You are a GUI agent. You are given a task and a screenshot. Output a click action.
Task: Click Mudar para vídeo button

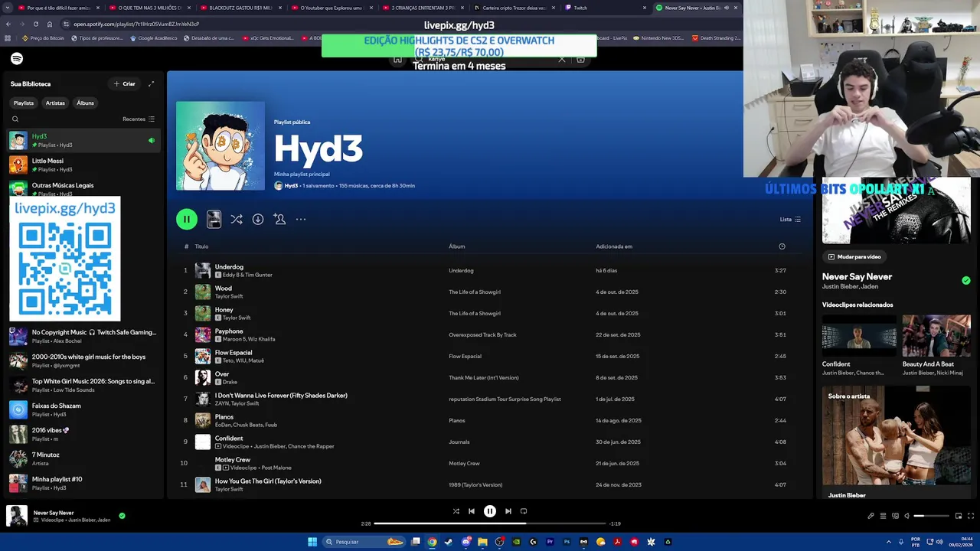854,257
